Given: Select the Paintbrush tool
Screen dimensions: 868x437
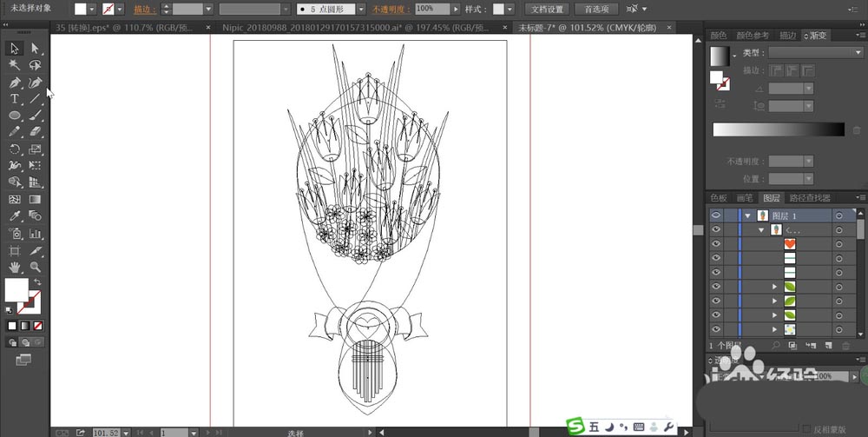Looking at the screenshot, I should [36, 116].
